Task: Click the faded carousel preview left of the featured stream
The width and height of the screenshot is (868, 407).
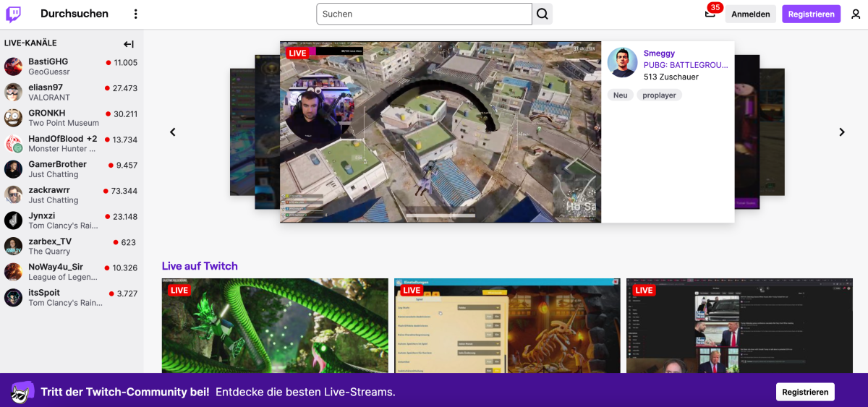Action: [255, 132]
